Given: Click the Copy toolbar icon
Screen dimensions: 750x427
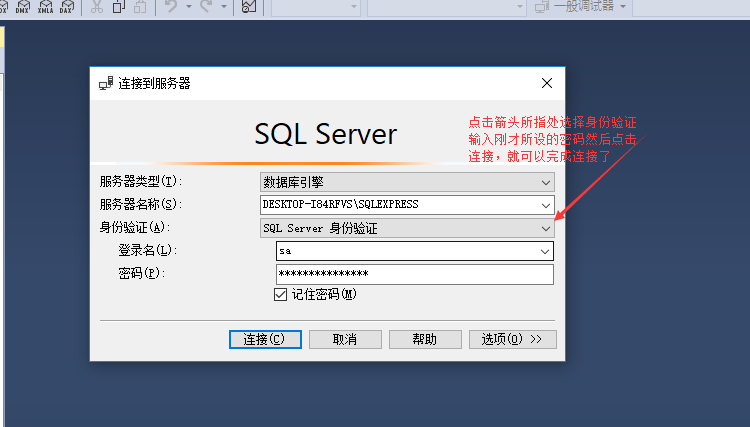Looking at the screenshot, I should point(119,6).
